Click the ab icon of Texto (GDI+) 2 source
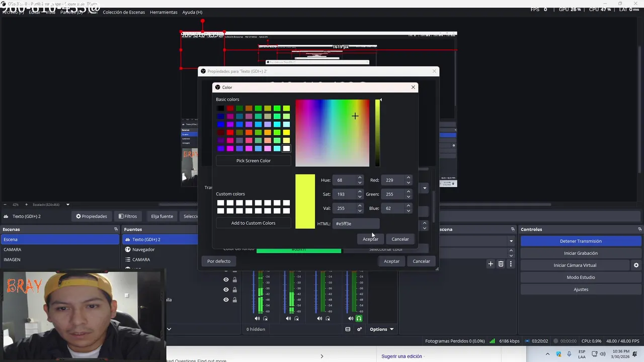 pyautogui.click(x=128, y=239)
